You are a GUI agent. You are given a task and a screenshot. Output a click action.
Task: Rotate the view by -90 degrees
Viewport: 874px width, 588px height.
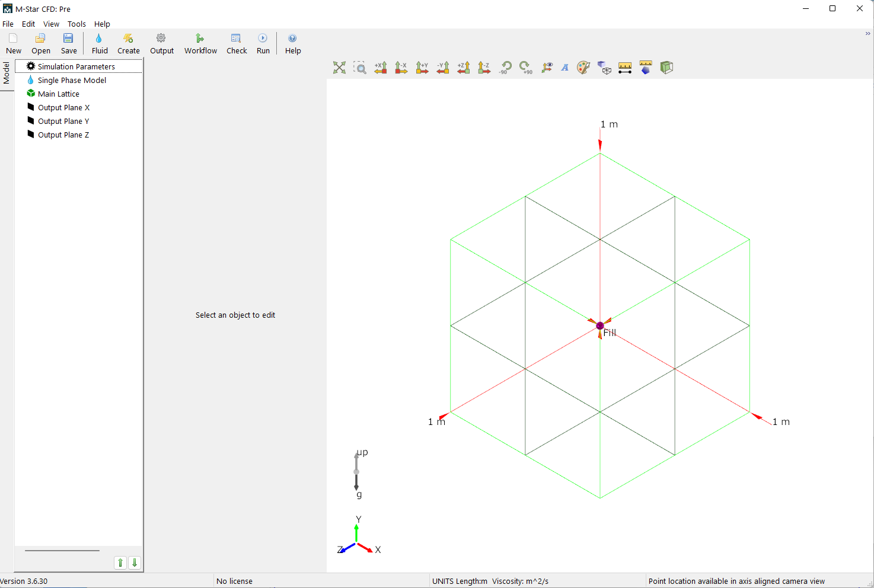tap(505, 68)
